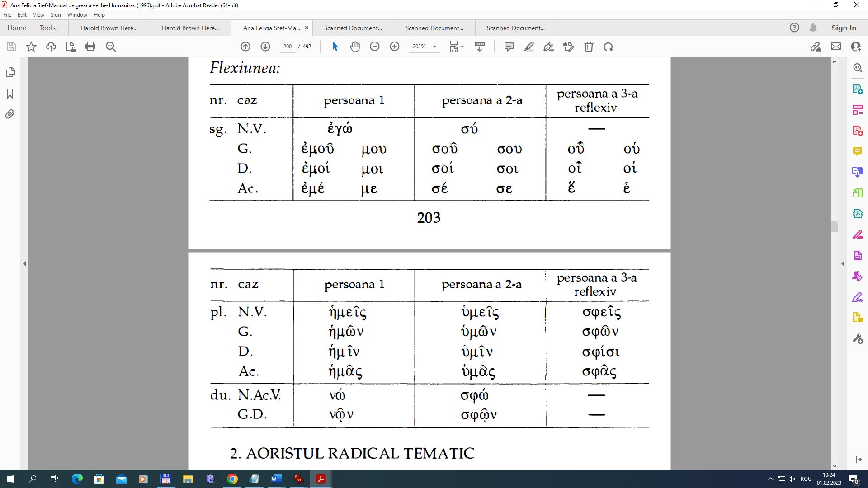Screen dimensions: 868x488
Task: Switch to second Harold Brown tab
Action: click(190, 28)
